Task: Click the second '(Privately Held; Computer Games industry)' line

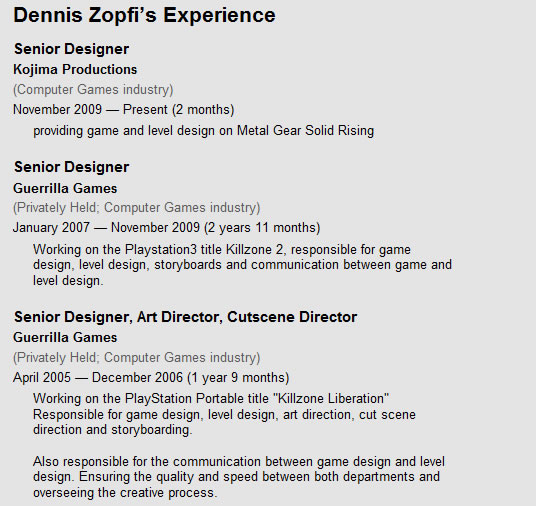Action: [x=136, y=358]
